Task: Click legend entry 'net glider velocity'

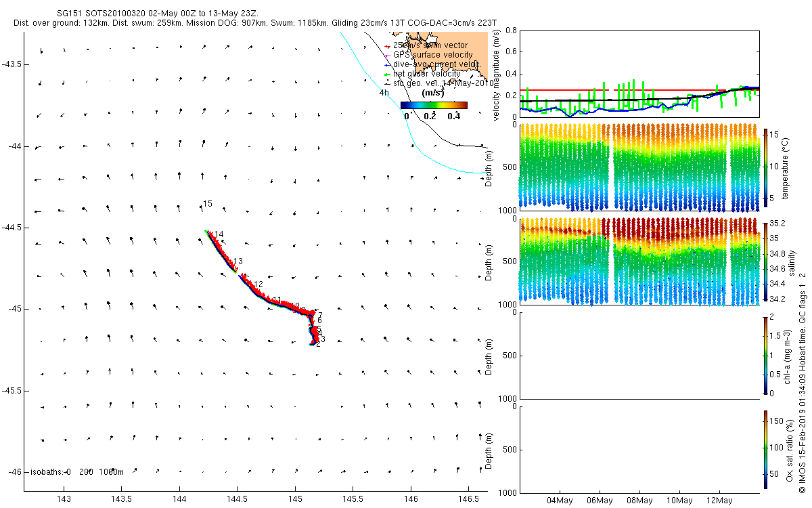Action: 423,74
